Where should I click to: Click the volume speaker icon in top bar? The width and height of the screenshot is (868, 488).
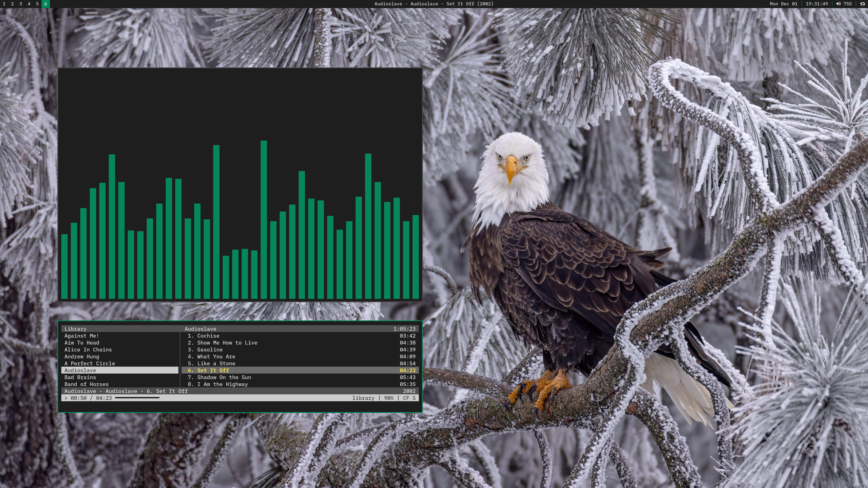pos(838,4)
